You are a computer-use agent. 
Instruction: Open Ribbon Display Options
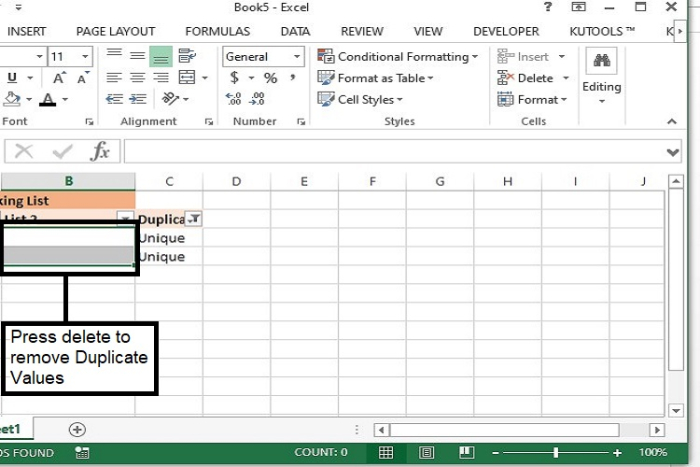click(x=579, y=7)
